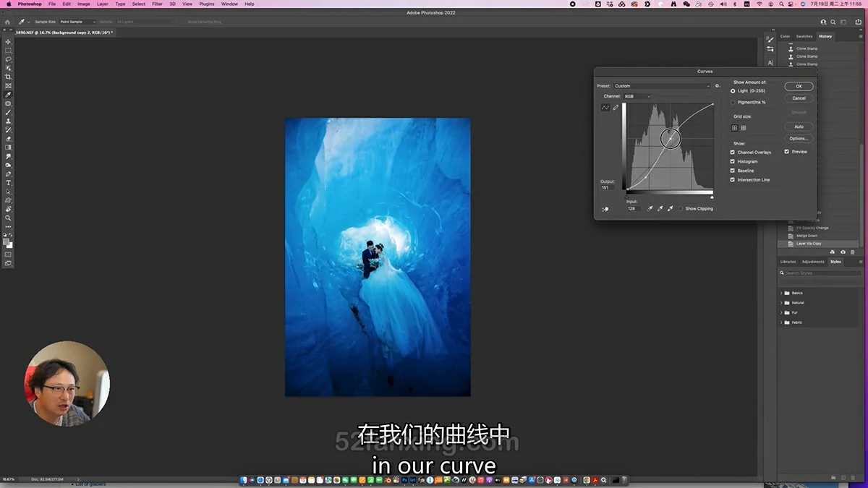Viewport: 868px width, 488px height.
Task: Select Light (0-255) radio option
Action: point(733,91)
